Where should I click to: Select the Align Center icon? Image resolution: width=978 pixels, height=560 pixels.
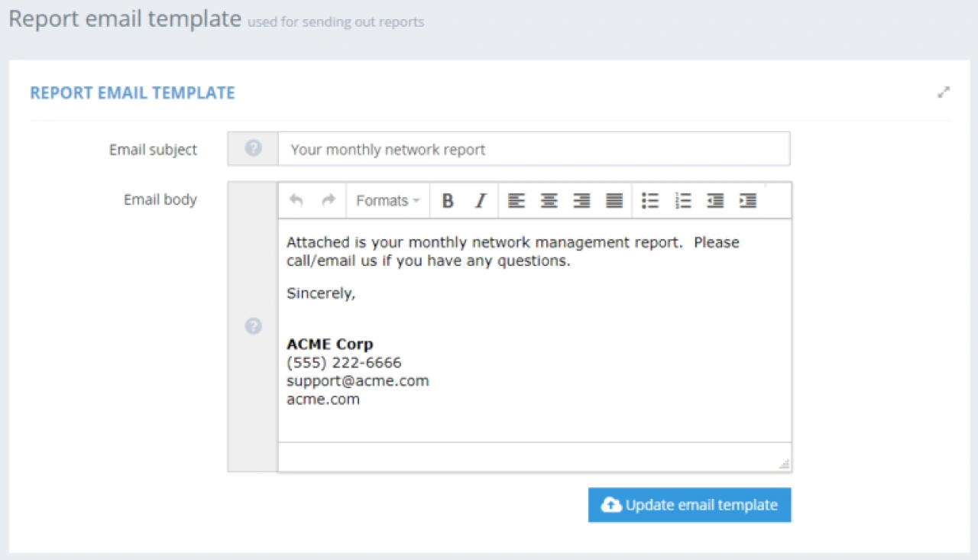pos(549,200)
